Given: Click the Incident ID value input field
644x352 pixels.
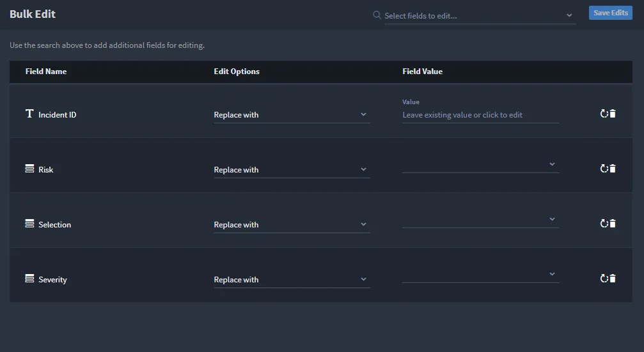Looking at the screenshot, I should [480, 115].
